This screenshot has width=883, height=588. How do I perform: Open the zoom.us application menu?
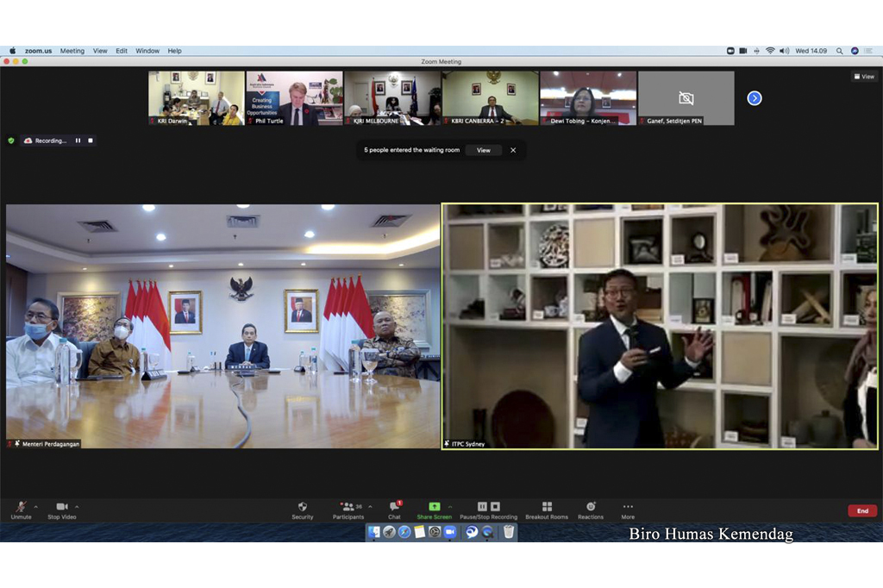[38, 51]
